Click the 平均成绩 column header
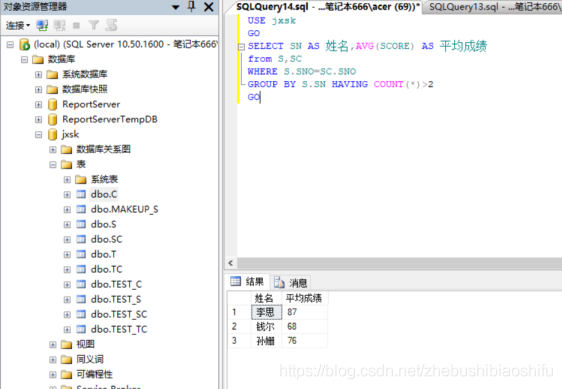The height and width of the screenshot is (389, 562). [x=304, y=298]
